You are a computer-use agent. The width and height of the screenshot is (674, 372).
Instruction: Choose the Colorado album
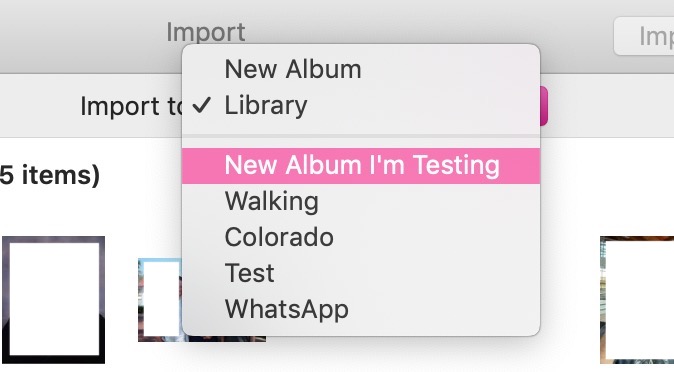point(361,237)
